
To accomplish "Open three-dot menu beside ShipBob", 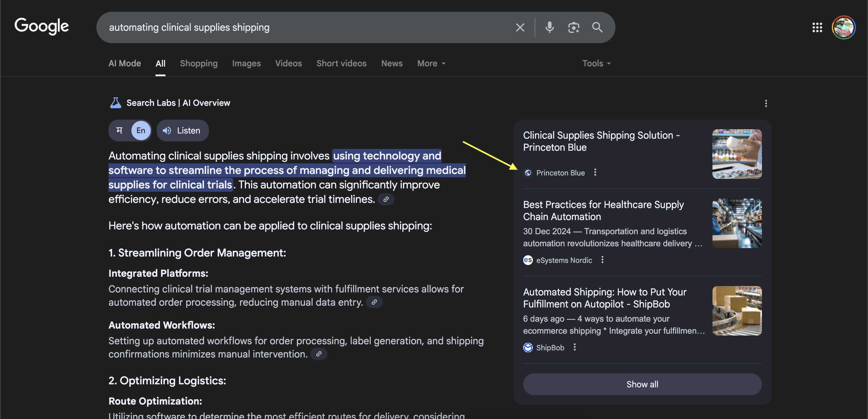I will pos(574,347).
